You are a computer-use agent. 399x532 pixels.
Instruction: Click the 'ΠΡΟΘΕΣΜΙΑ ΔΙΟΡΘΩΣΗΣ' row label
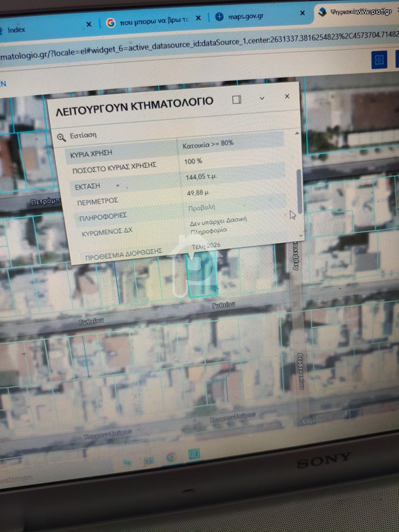[123, 254]
